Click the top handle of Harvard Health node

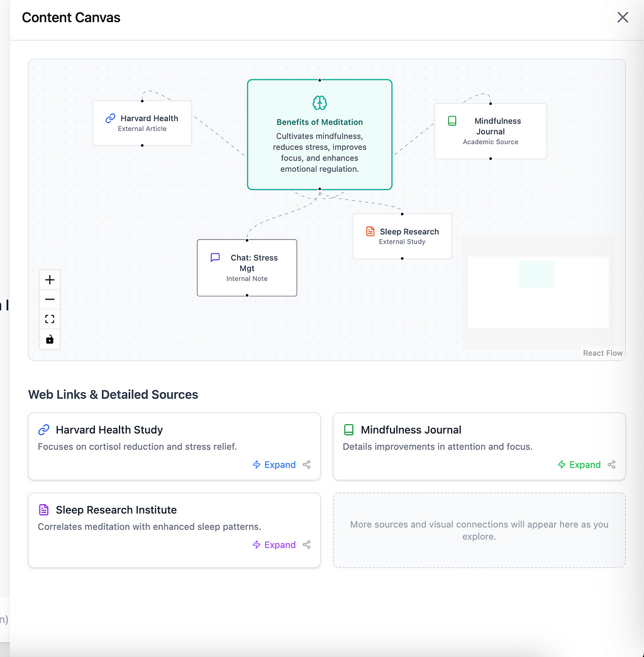[x=142, y=101]
